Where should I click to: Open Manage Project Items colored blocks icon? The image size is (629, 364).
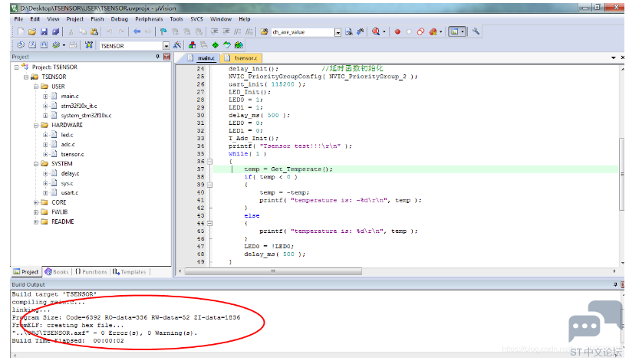point(192,45)
